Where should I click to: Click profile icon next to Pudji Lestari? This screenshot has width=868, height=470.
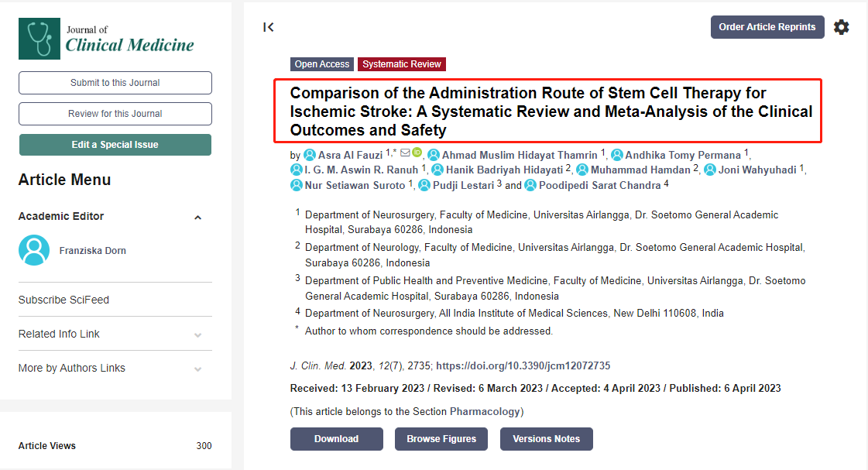tap(424, 186)
